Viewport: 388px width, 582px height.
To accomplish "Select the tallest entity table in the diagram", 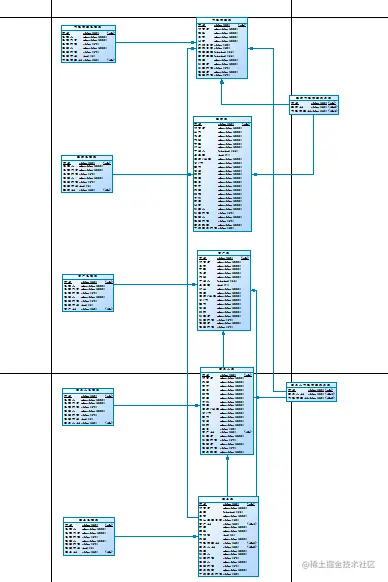I will coord(222,174).
